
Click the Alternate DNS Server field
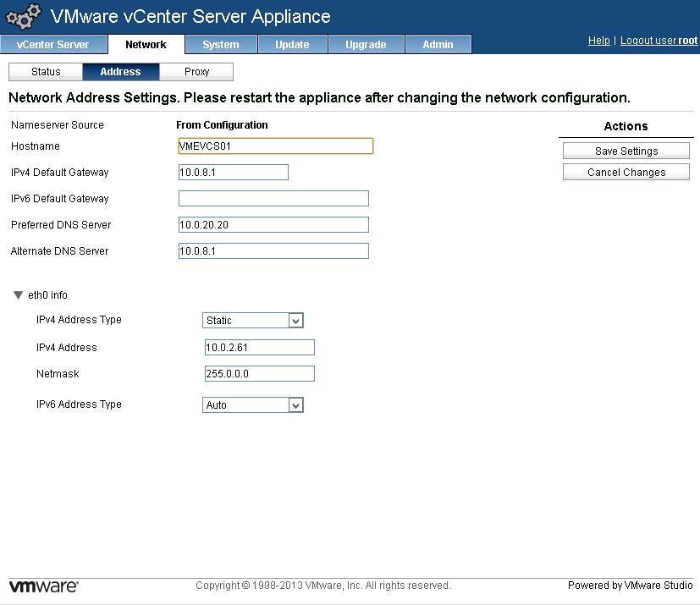pyautogui.click(x=273, y=250)
